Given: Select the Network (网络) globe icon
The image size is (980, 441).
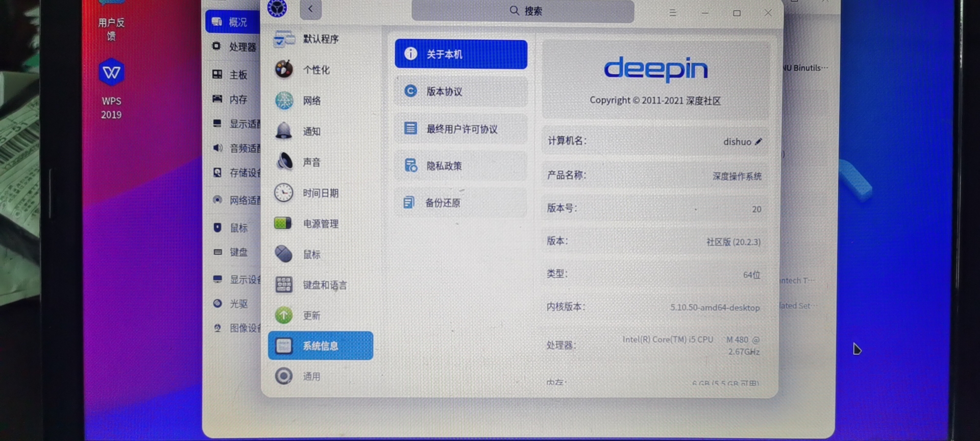Looking at the screenshot, I should [284, 101].
